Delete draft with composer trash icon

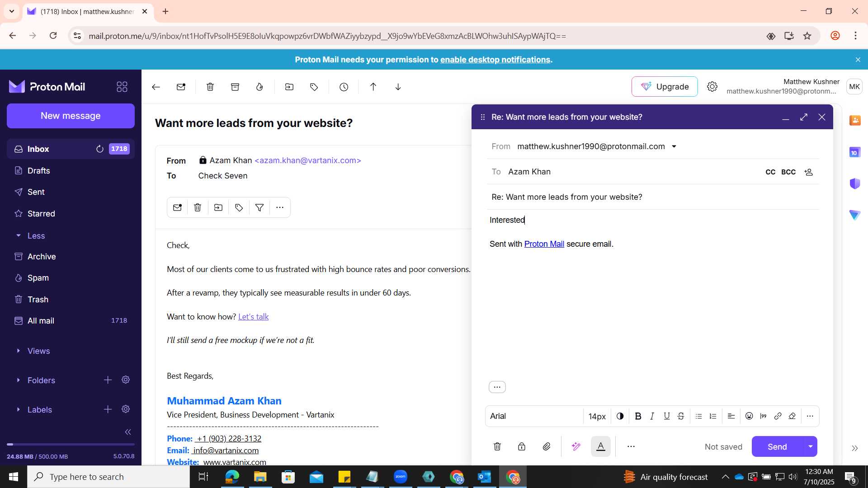pyautogui.click(x=497, y=446)
